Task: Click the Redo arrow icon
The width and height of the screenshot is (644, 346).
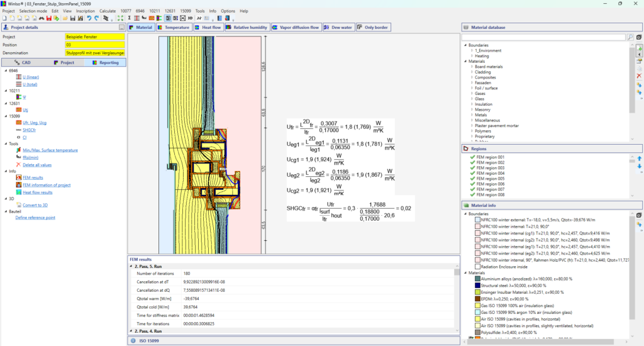Action: click(96, 18)
